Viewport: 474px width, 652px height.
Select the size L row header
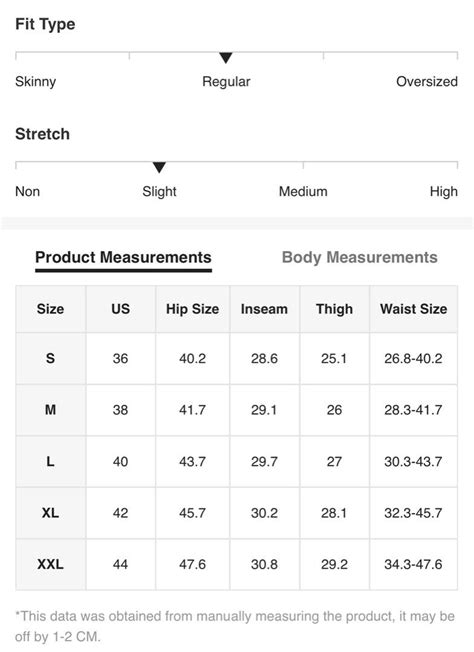pos(51,462)
